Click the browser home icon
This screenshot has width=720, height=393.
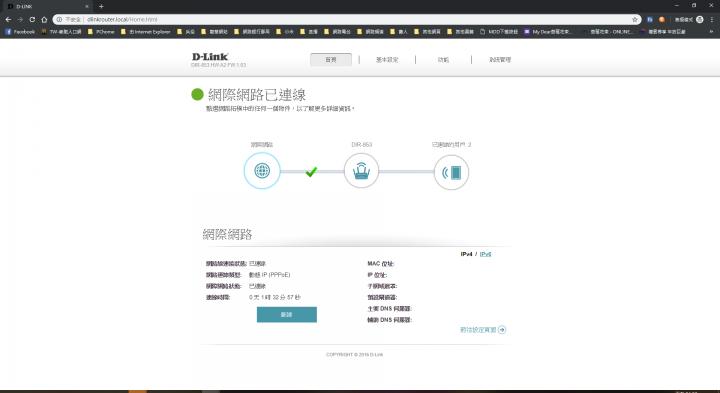[44, 19]
